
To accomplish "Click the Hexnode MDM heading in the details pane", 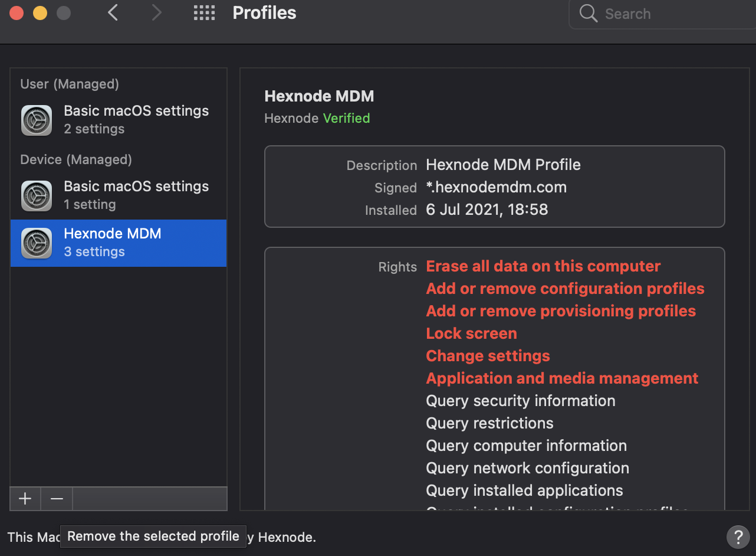I will tap(319, 96).
